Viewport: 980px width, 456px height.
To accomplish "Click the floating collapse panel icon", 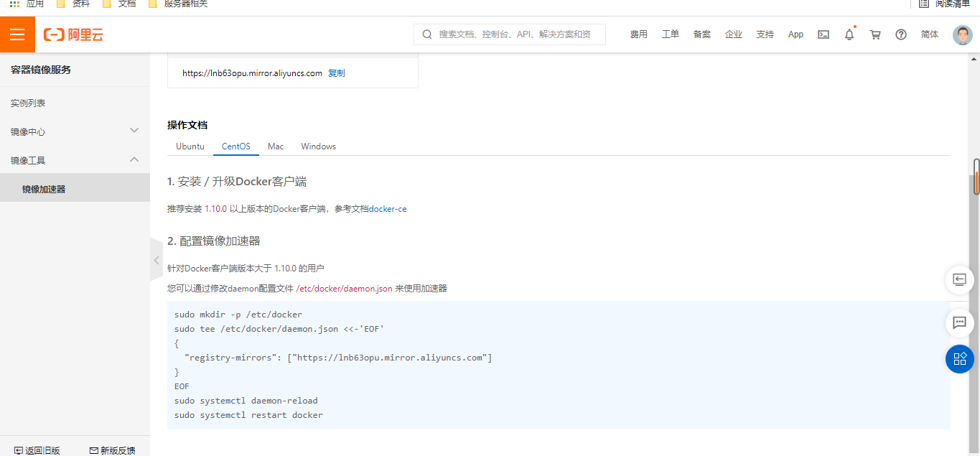I will (x=959, y=279).
